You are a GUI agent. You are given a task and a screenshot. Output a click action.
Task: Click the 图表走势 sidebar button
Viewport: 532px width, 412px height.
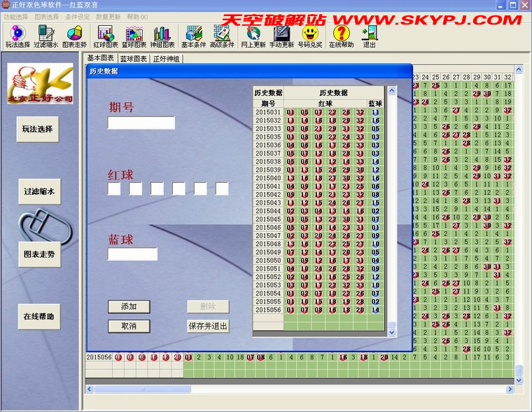[38, 254]
